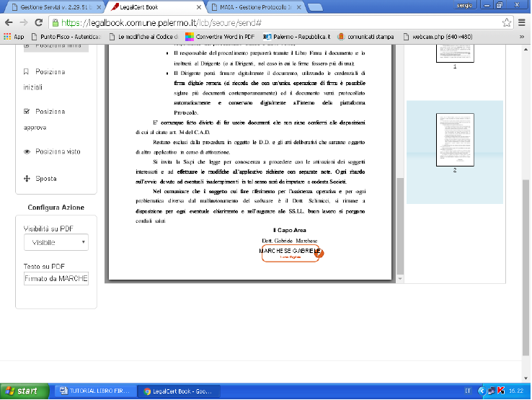
Task: Click the document viewer vertical scrollbar
Action: point(400,226)
